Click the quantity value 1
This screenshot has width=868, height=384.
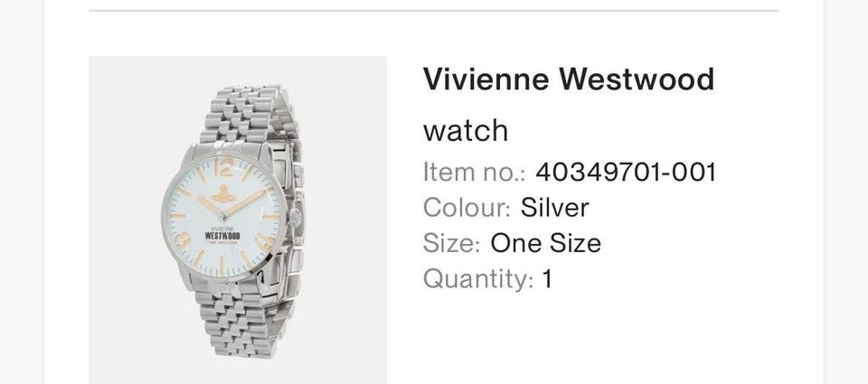point(547,279)
